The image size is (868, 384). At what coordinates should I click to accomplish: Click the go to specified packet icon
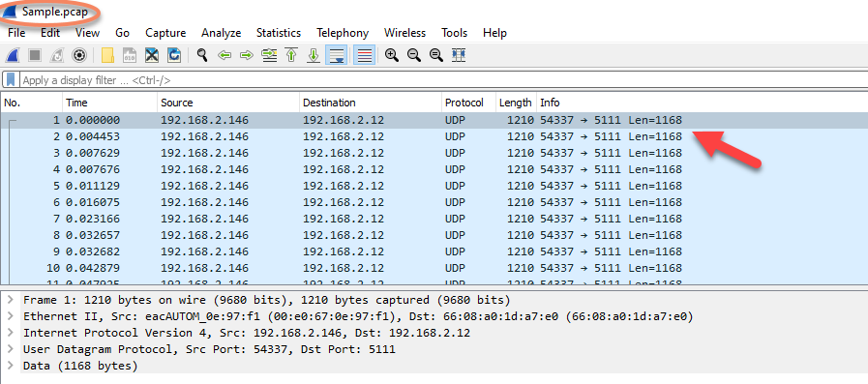pyautogui.click(x=269, y=55)
